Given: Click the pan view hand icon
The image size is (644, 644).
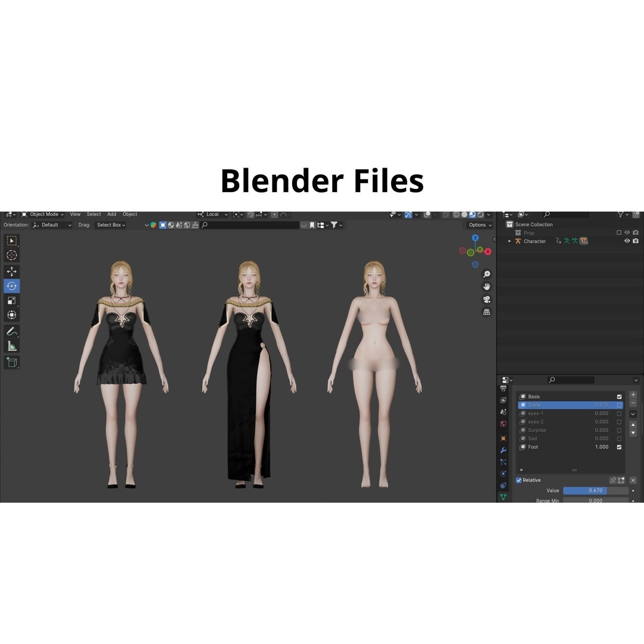Looking at the screenshot, I should click(487, 287).
